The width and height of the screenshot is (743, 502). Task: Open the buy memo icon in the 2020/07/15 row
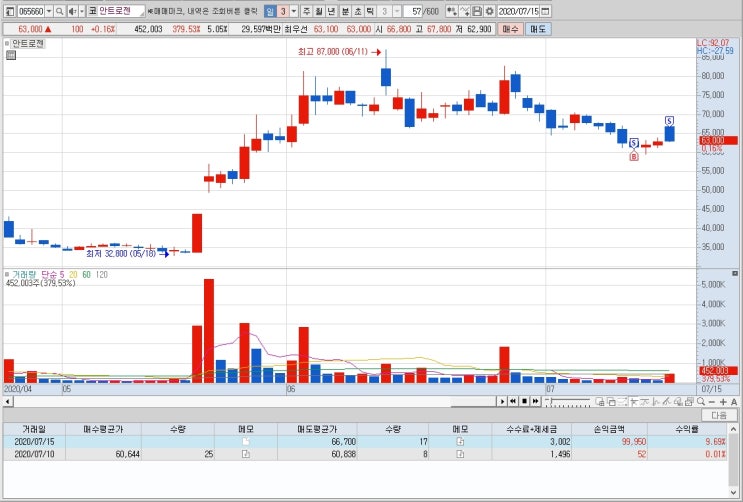[x=246, y=441]
